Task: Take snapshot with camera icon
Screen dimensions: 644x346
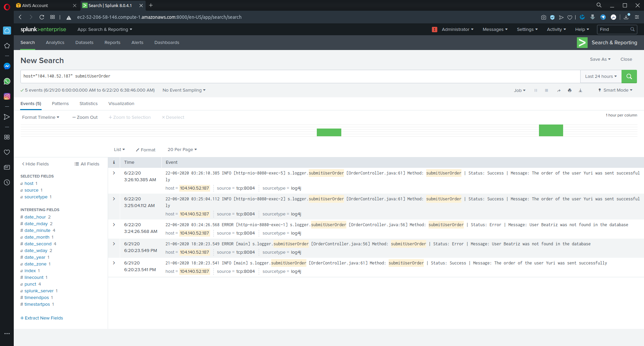Action: point(543,17)
